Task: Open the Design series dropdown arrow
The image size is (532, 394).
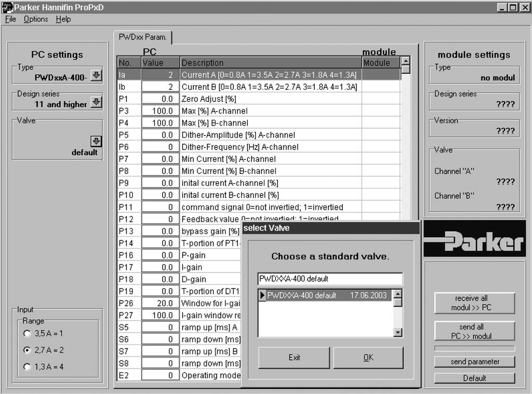Action: [x=96, y=102]
